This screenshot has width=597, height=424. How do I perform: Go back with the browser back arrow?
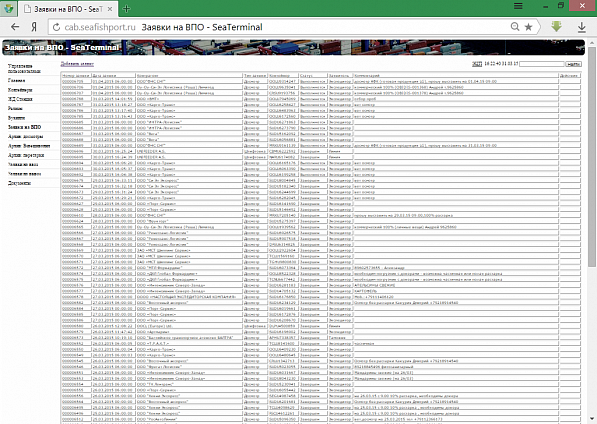tap(15, 27)
